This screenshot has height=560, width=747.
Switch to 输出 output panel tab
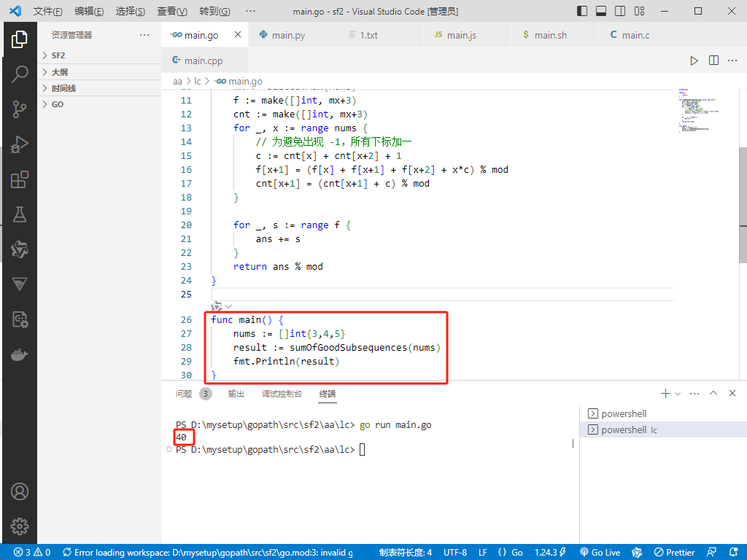[236, 393]
